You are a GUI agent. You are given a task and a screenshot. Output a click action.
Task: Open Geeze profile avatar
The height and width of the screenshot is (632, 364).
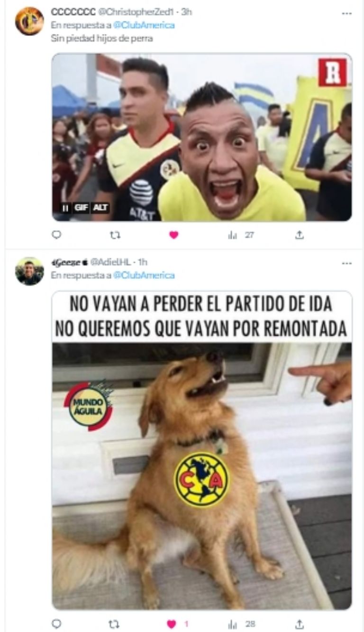(29, 271)
